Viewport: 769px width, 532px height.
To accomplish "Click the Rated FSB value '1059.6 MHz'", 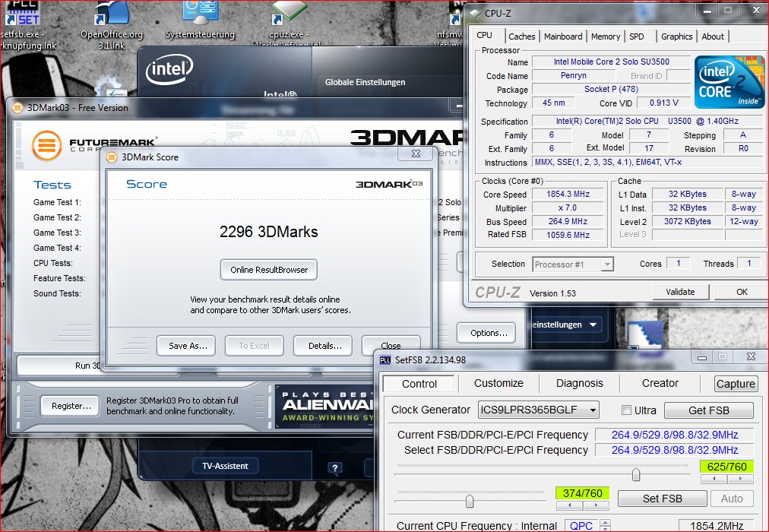I will coord(568,235).
